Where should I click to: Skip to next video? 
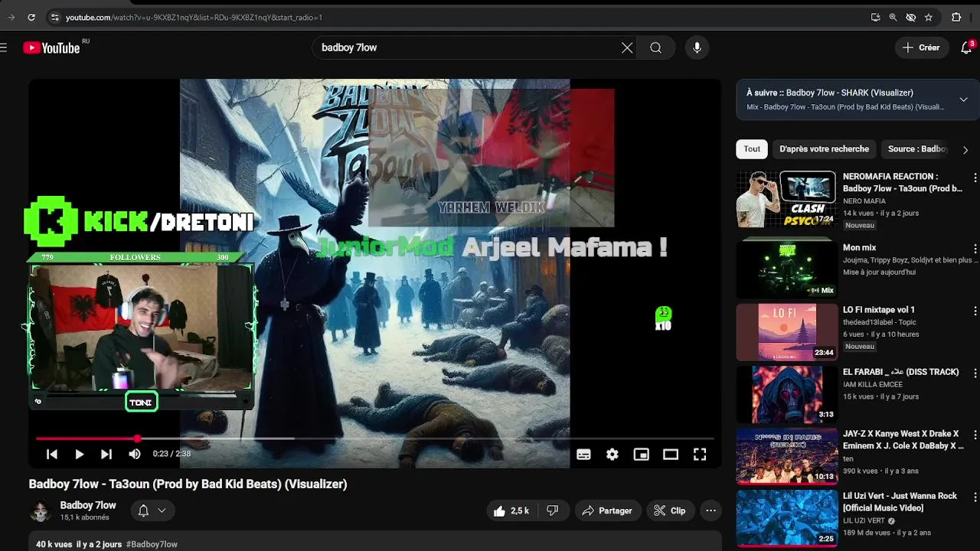[x=106, y=454]
